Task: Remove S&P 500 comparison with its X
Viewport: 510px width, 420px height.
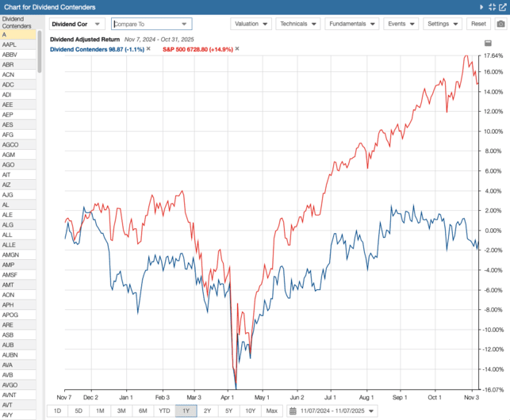Action: 237,49
